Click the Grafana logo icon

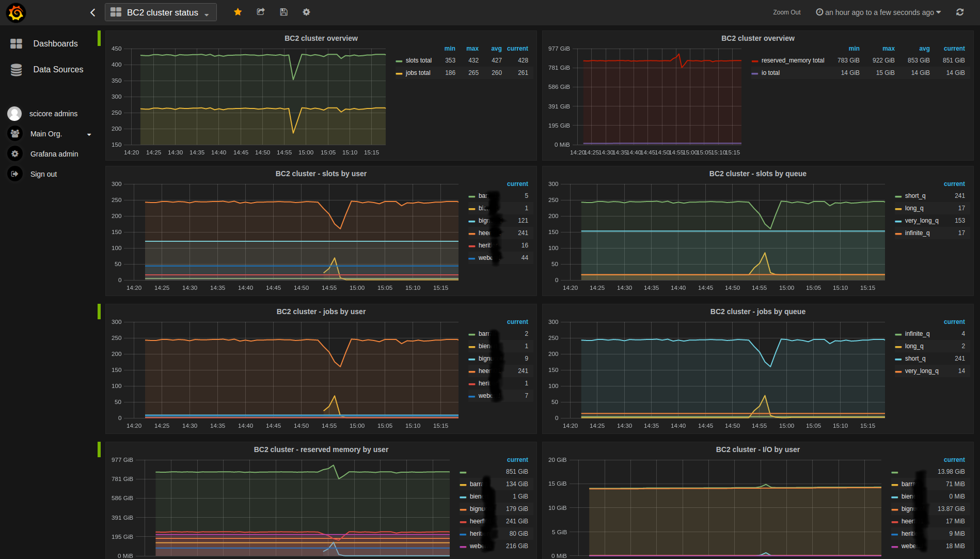[x=16, y=12]
